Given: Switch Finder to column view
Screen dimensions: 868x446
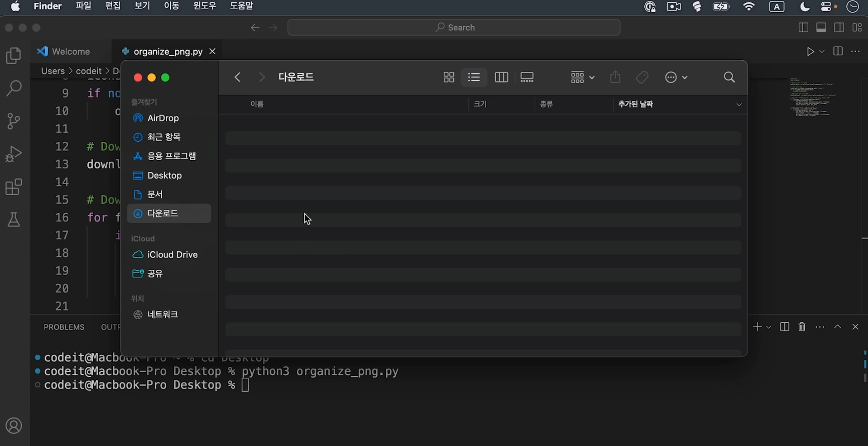Looking at the screenshot, I should coord(501,77).
